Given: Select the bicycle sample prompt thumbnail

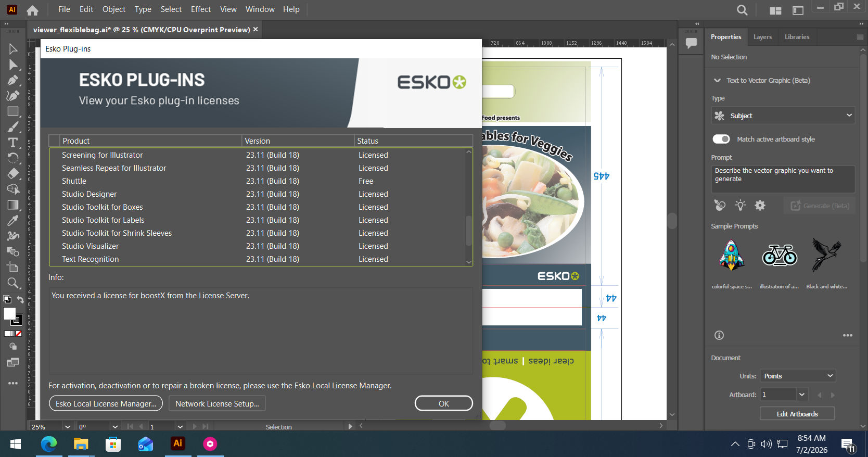Looking at the screenshot, I should 779,256.
